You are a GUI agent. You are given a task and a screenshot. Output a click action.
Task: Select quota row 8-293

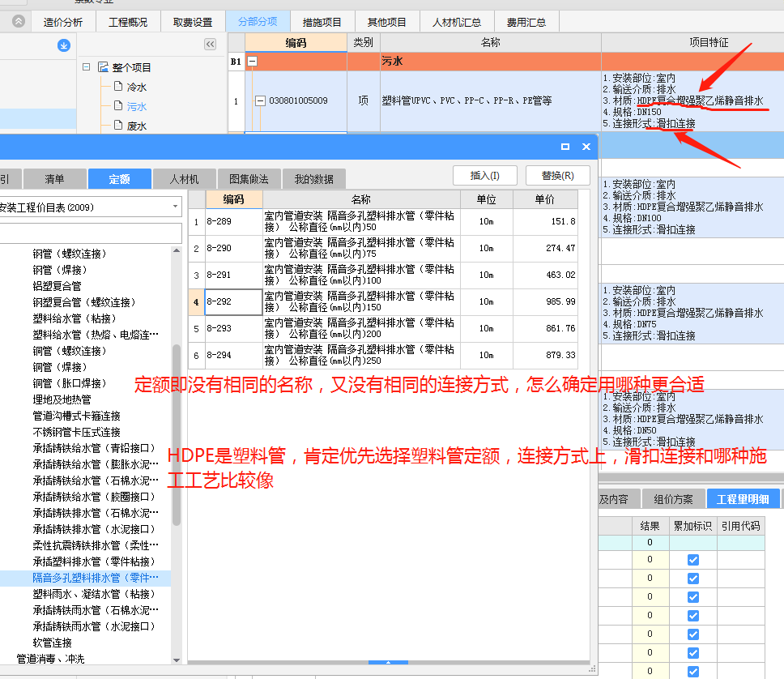click(384, 329)
